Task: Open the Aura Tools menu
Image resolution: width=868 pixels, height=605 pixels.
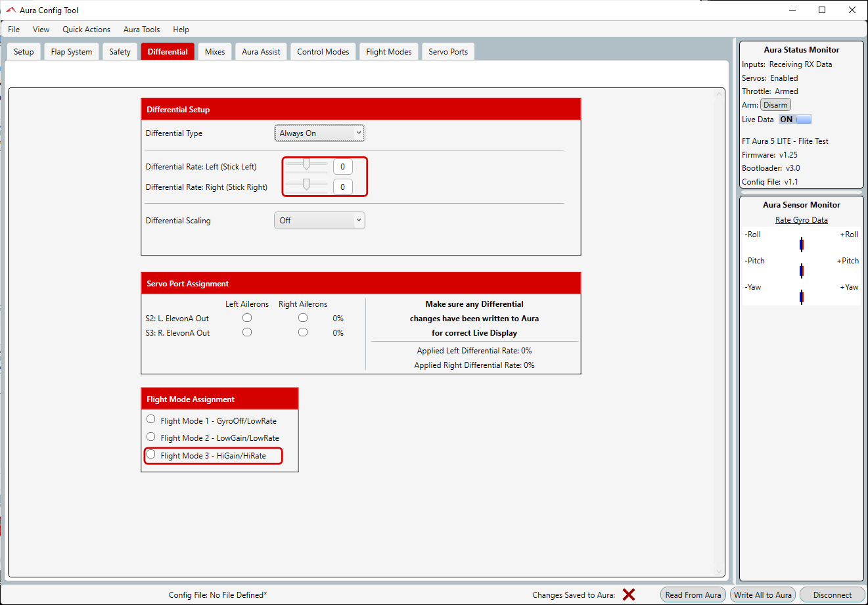Action: pyautogui.click(x=141, y=30)
